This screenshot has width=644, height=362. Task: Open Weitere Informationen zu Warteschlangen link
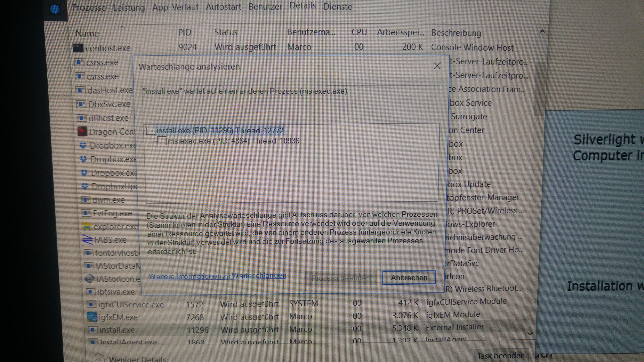pyautogui.click(x=217, y=276)
